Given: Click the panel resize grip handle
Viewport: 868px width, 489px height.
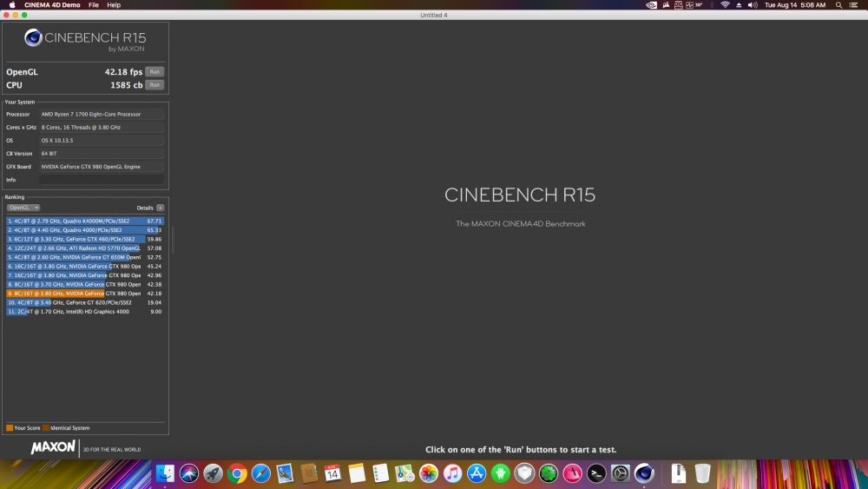Looking at the screenshot, I should tap(173, 240).
